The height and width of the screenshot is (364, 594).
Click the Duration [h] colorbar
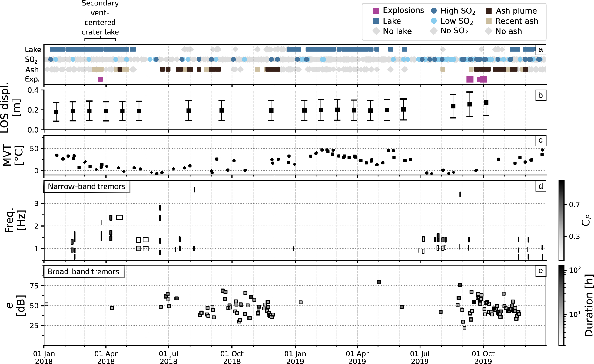pos(561,306)
